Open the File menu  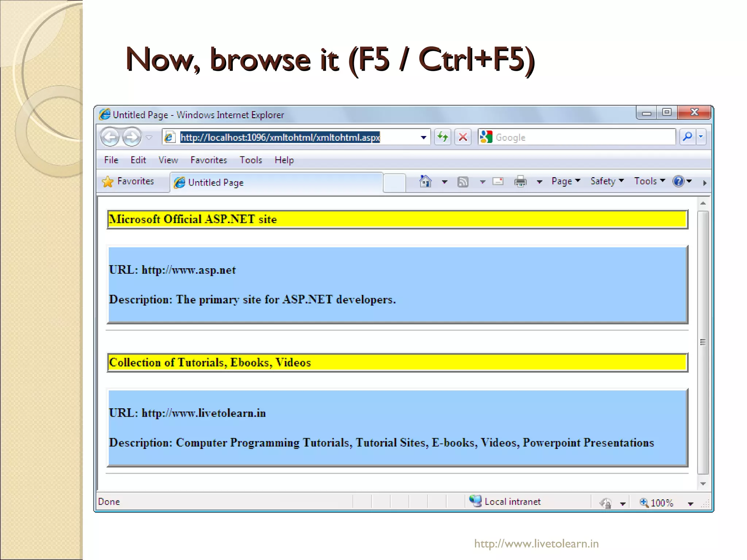click(x=111, y=160)
